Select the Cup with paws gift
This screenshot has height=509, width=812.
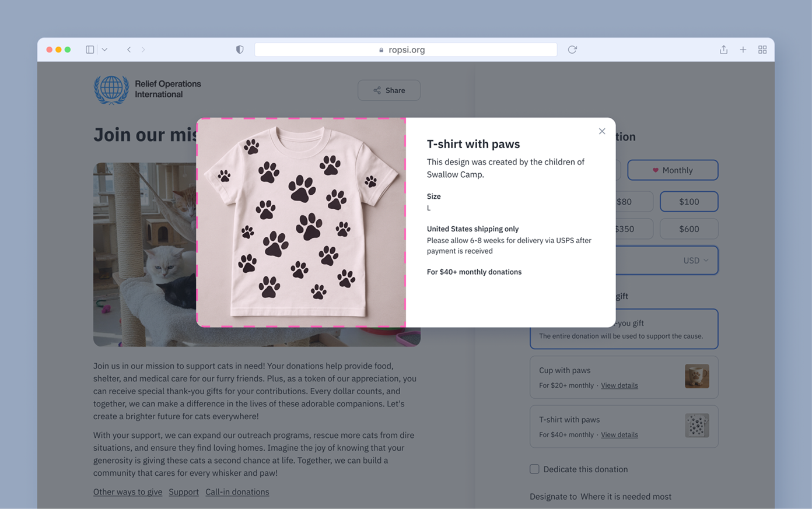tap(624, 377)
